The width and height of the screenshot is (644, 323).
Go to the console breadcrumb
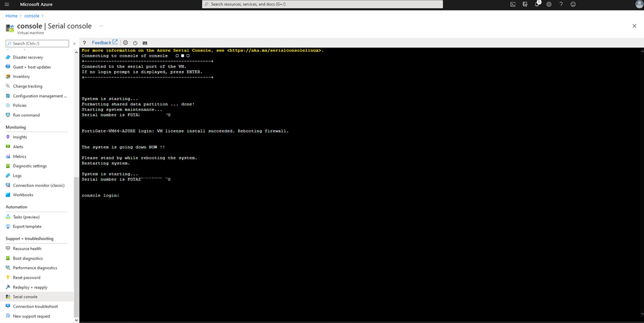pyautogui.click(x=32, y=16)
